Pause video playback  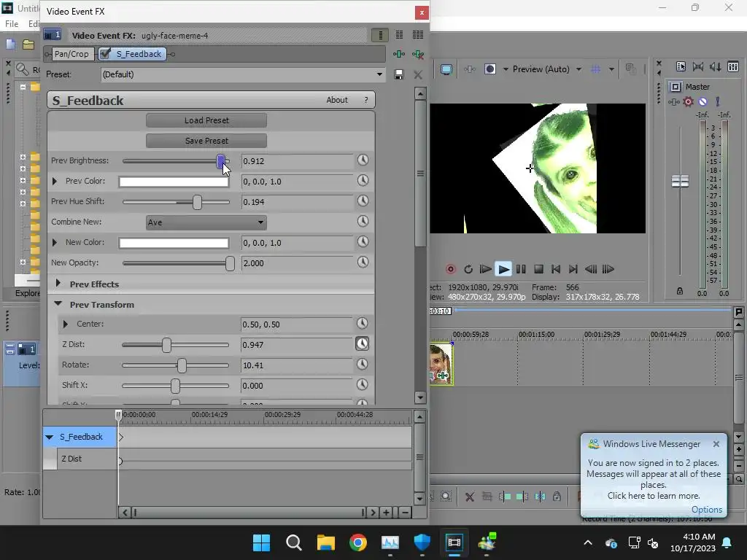[521, 270]
